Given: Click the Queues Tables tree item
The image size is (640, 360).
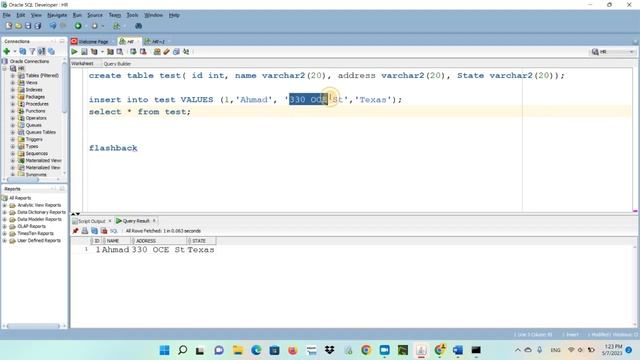Looking at the screenshot, I should 40,132.
